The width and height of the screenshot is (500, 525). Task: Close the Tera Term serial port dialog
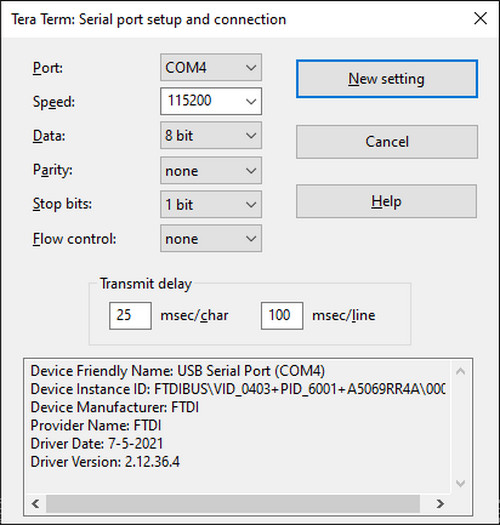tap(481, 19)
